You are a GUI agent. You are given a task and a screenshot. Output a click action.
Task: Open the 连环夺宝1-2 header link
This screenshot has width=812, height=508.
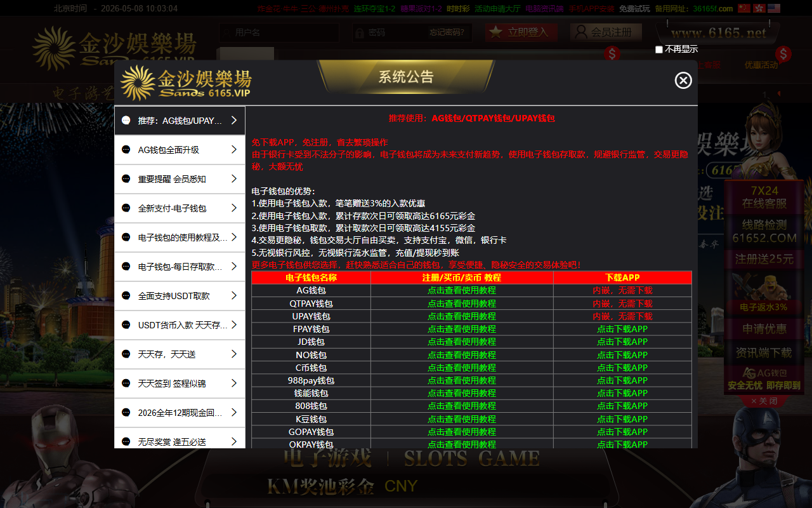coord(374,9)
